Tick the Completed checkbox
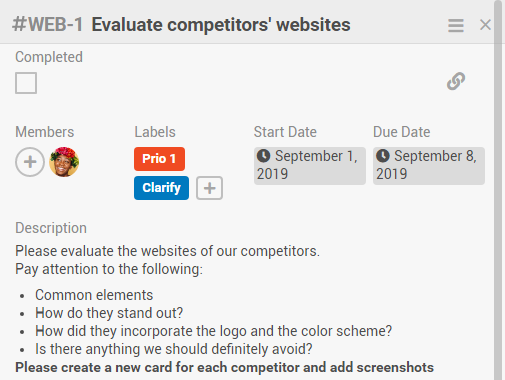The image size is (505, 380). coord(26,83)
